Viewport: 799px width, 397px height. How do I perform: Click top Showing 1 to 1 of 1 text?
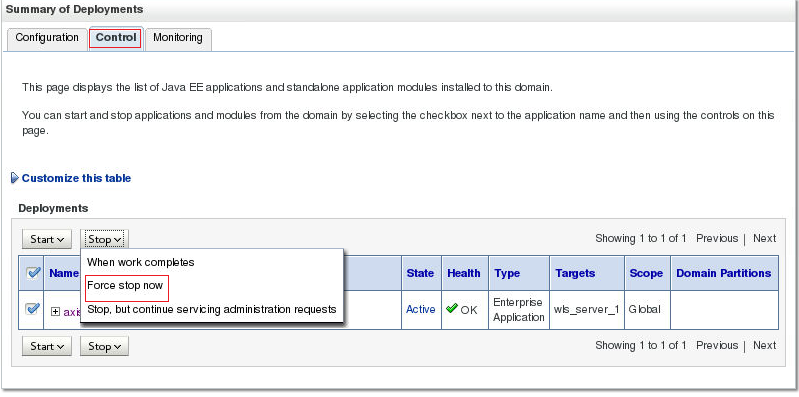[x=641, y=238]
